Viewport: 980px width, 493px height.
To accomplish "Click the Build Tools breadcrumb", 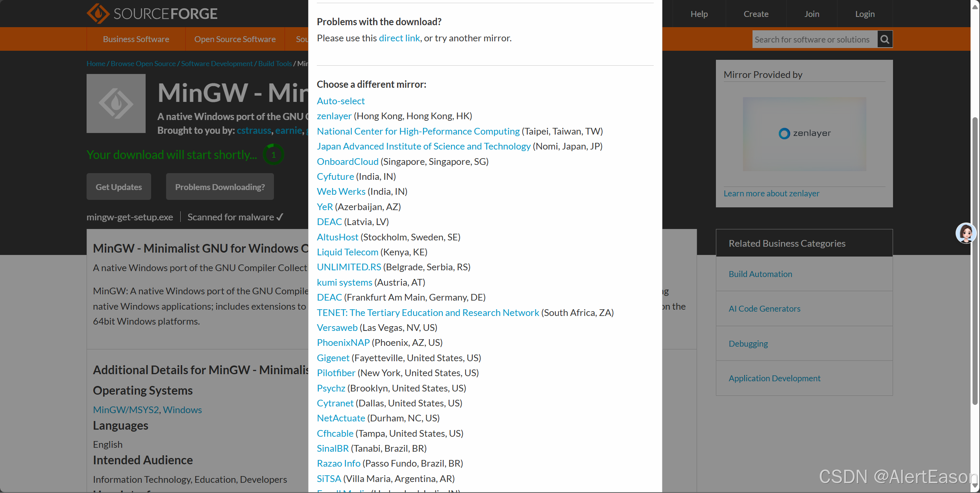I will point(275,64).
